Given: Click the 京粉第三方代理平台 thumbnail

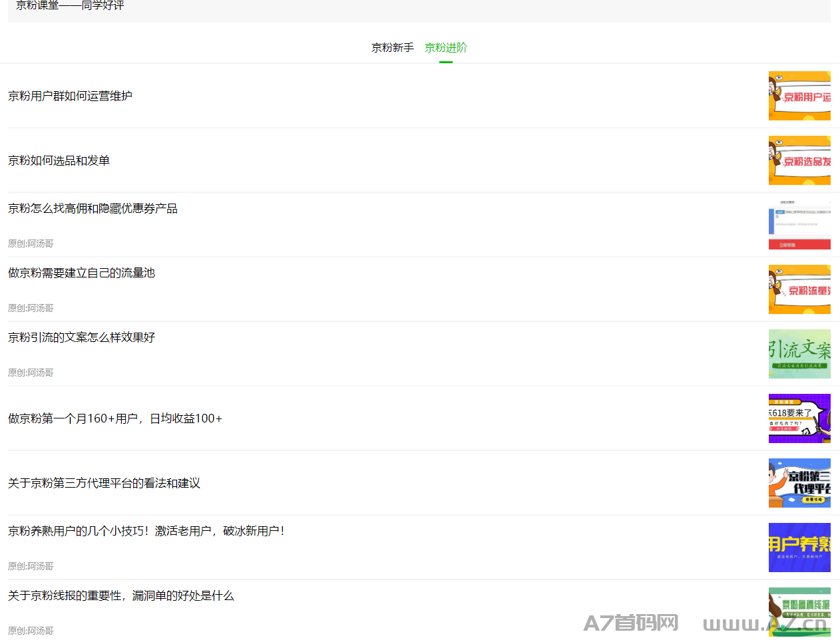Looking at the screenshot, I should pos(799,483).
